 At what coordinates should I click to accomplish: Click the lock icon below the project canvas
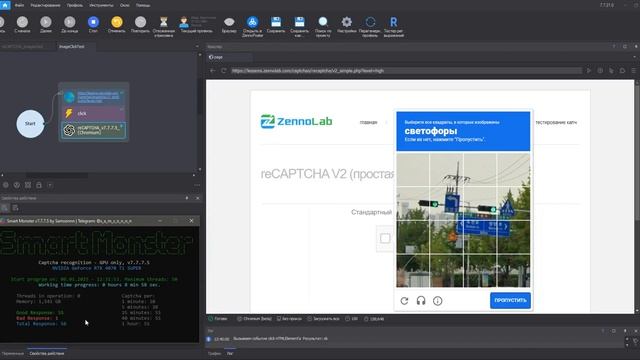click(x=39, y=185)
